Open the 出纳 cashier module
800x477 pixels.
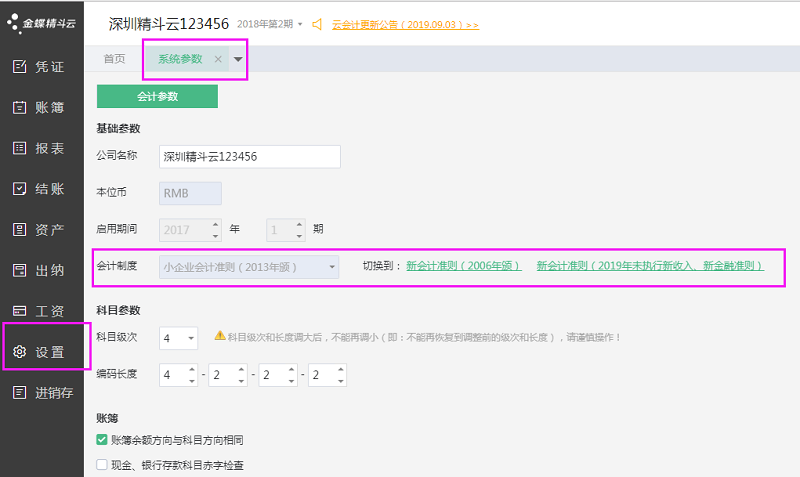point(39,270)
